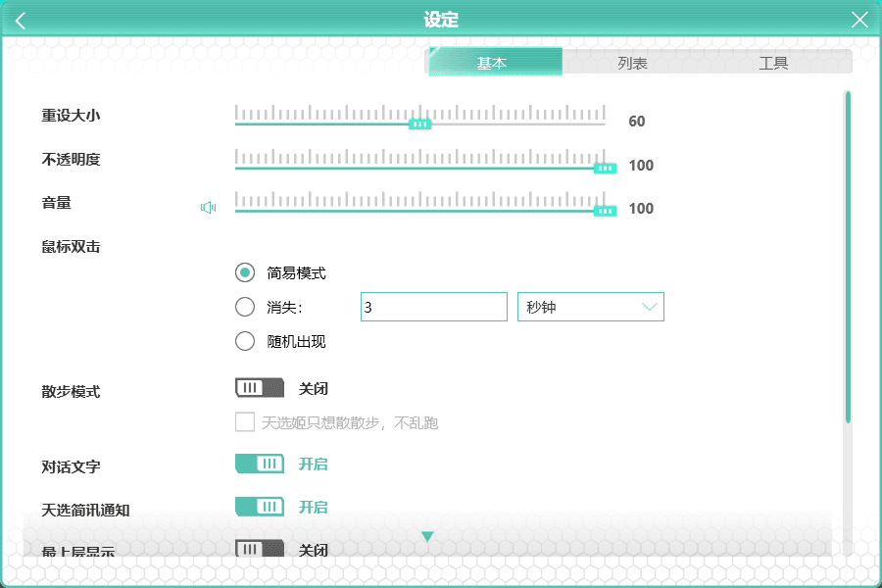Toggle the 最上层显示 switch
The width and height of the screenshot is (882, 588).
click(260, 549)
